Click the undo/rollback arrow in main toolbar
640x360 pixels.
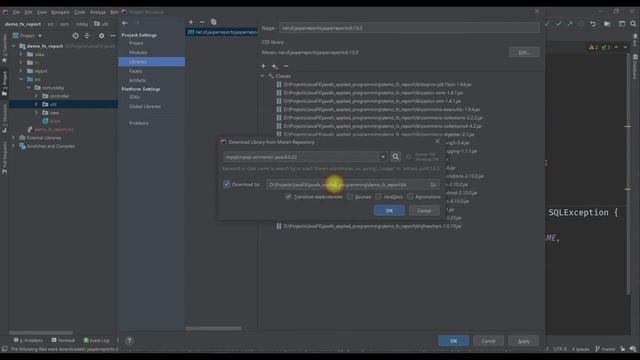click(593, 24)
